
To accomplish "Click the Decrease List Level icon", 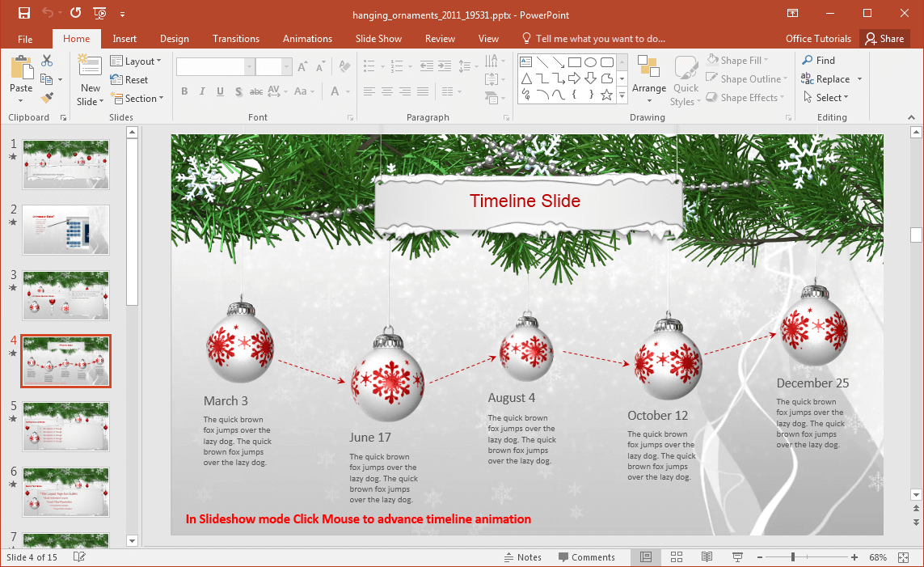I will point(427,66).
